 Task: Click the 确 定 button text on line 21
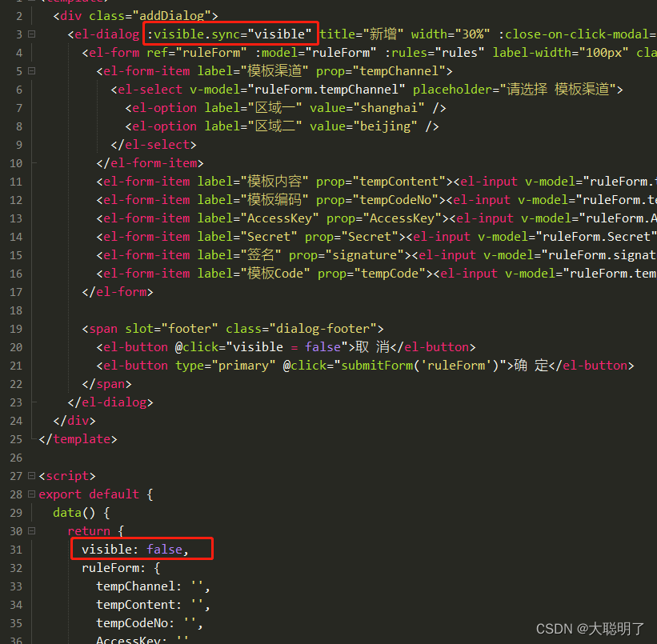[531, 366]
